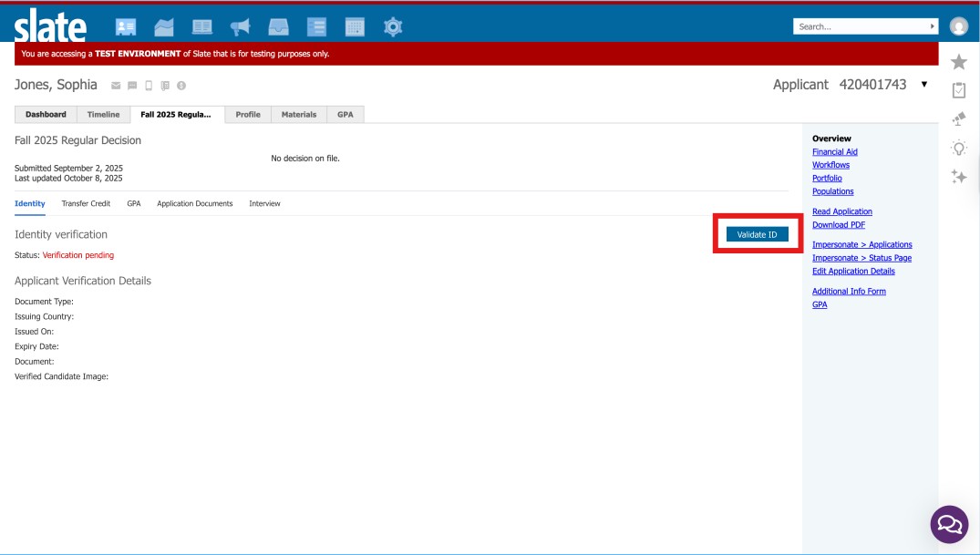Send an email via the envelope icon
Viewport: 980px width, 555px height.
click(x=115, y=85)
